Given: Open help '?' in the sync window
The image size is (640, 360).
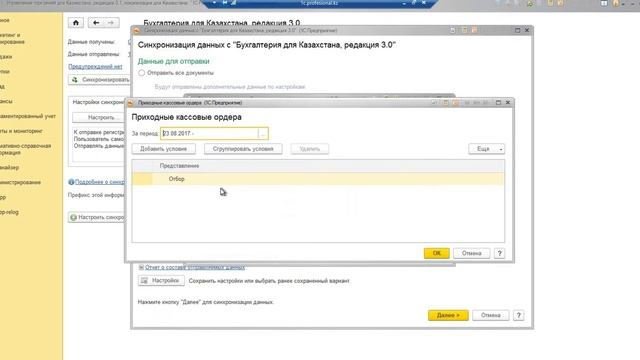Looking at the screenshot, I should pyautogui.click(x=518, y=315).
